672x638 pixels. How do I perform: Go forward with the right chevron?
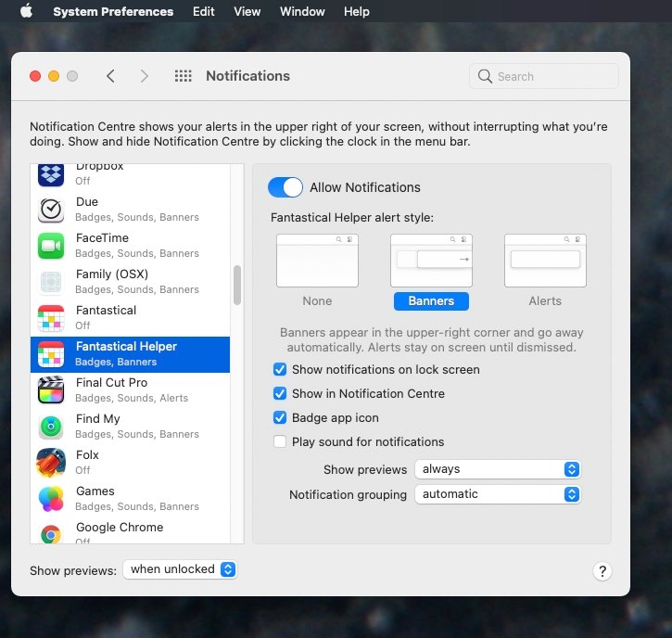[145, 76]
